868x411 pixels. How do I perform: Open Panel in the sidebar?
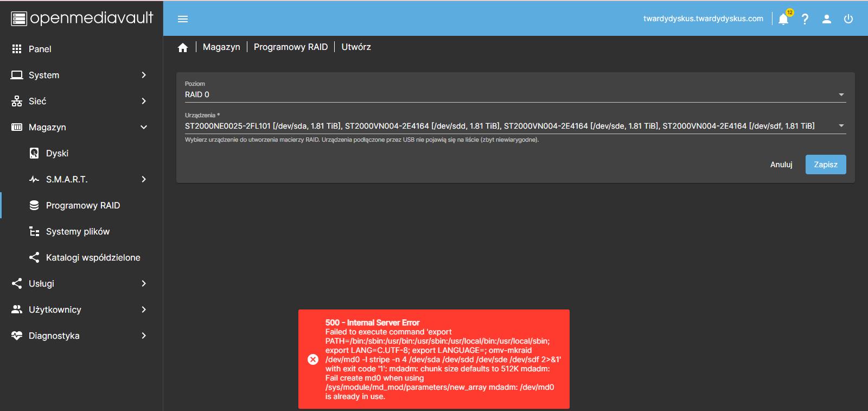point(81,49)
